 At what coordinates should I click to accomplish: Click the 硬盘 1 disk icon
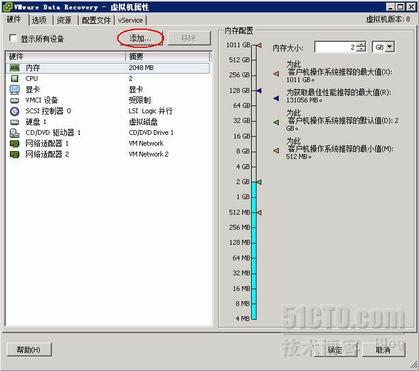[14, 122]
